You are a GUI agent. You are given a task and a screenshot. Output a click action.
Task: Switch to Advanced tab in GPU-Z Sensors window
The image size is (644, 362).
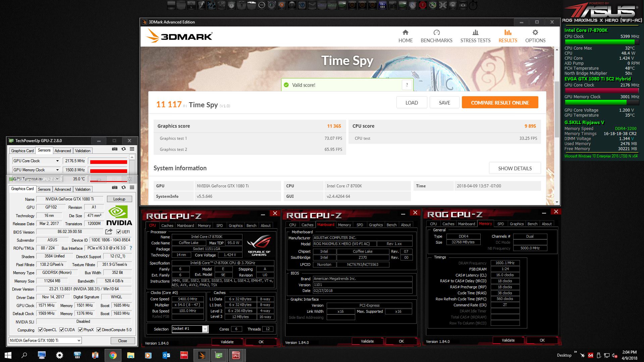tap(63, 151)
